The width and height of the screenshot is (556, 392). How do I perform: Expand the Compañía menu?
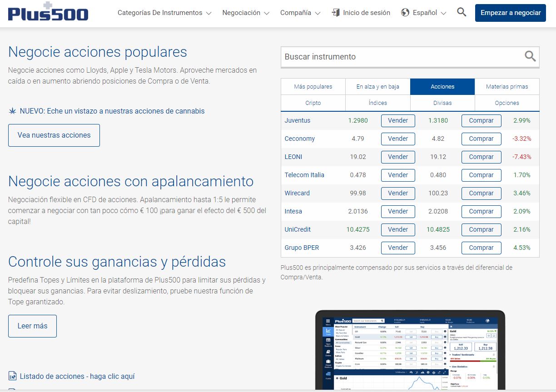[x=300, y=13]
